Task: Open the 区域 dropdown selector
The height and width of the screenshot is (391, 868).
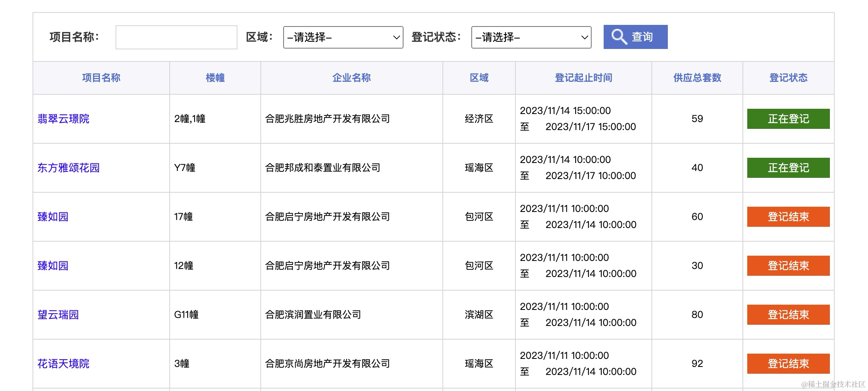Action: coord(343,37)
